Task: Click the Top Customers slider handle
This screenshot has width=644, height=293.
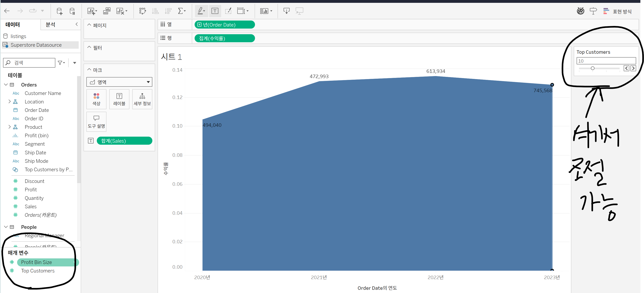Action: [x=592, y=68]
